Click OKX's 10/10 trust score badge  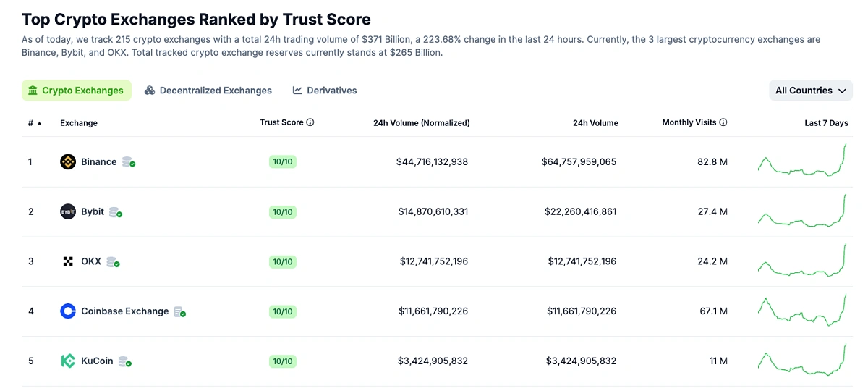pos(282,261)
